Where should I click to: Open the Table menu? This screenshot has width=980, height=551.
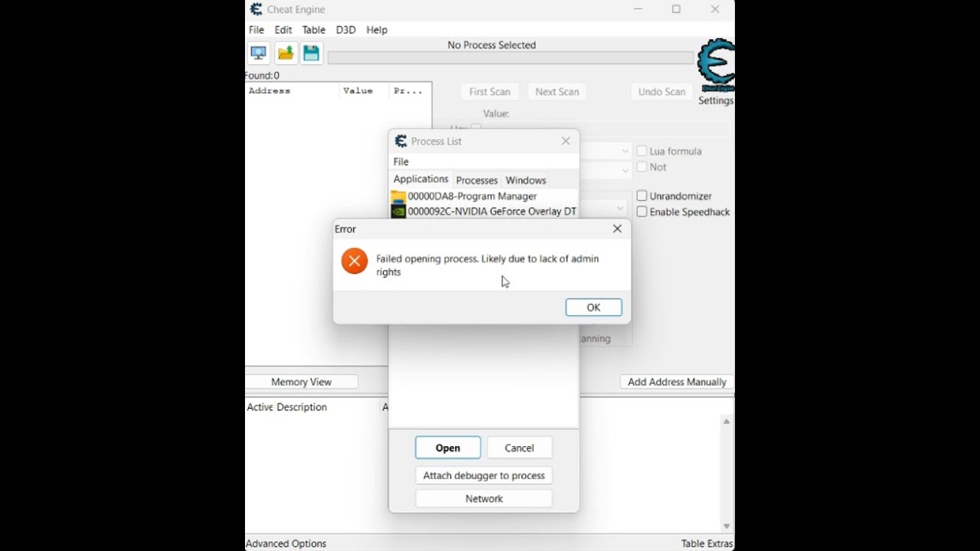(x=314, y=30)
